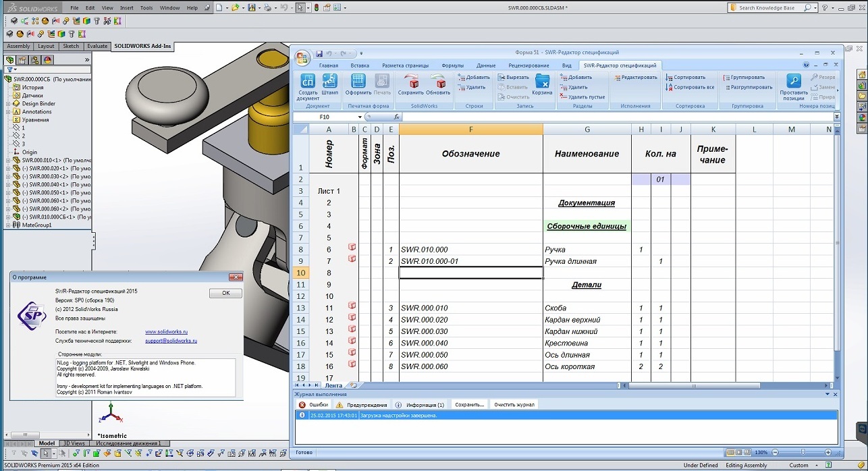Click the Создать документ ribbon icon
The height and width of the screenshot is (471, 868).
[308, 87]
